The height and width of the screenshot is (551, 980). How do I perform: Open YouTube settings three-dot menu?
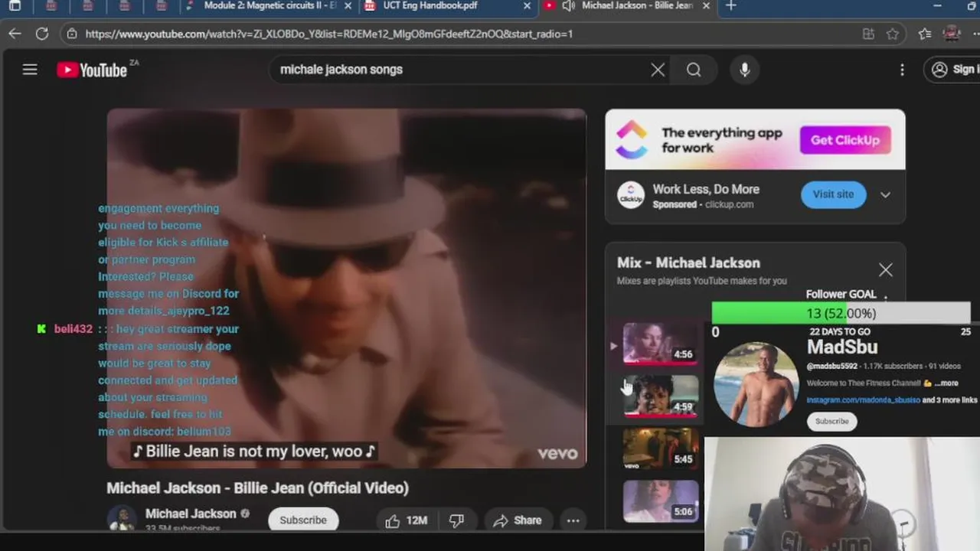[x=902, y=70]
